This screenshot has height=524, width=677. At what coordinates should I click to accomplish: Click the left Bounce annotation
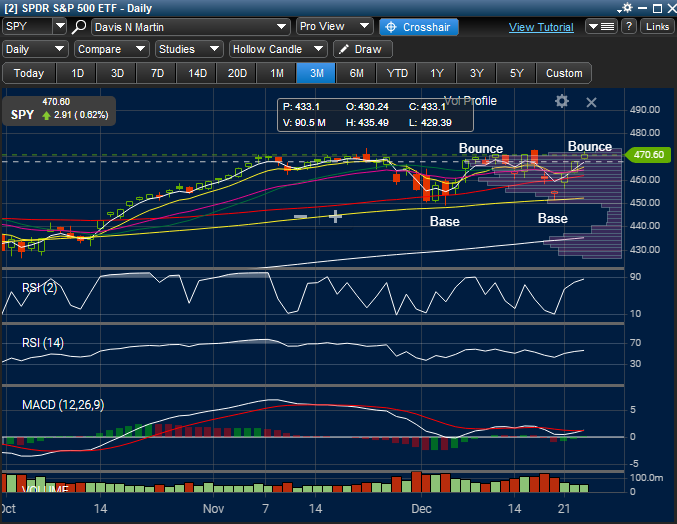pos(481,148)
